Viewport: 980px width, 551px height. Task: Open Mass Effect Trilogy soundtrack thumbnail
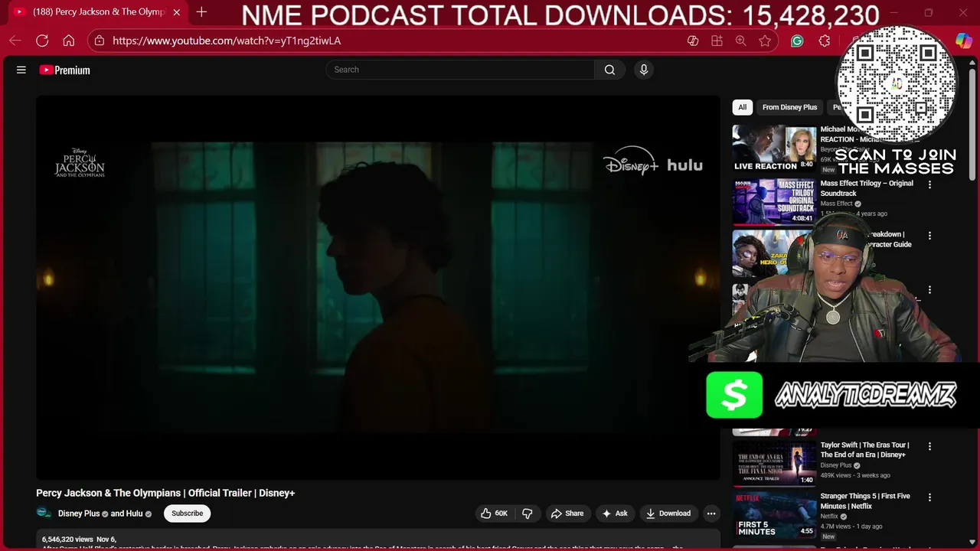[x=774, y=202]
